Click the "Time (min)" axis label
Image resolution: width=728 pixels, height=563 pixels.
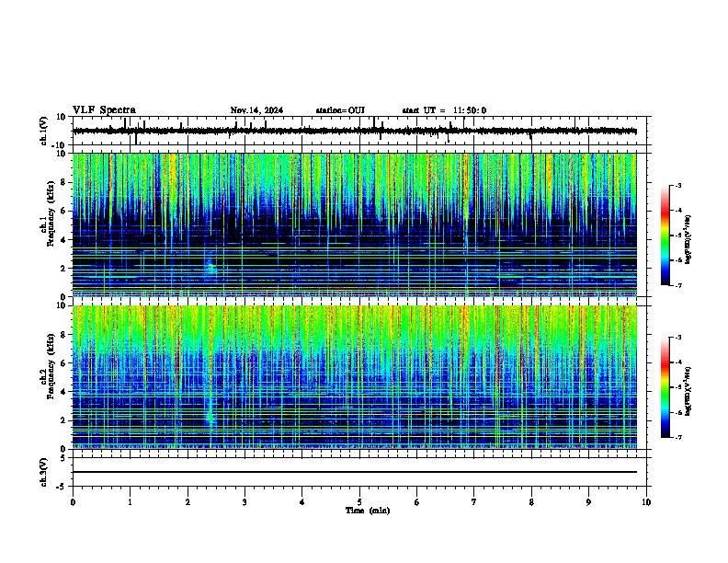368,511
